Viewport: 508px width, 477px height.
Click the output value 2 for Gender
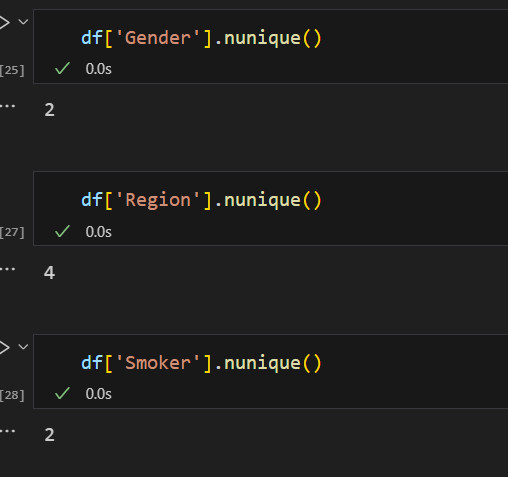click(x=49, y=110)
